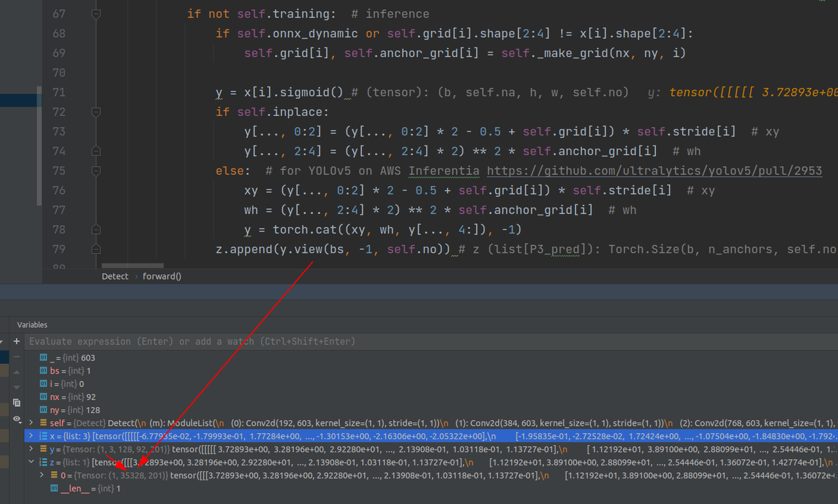The height and width of the screenshot is (504, 838).
Task: Open the Variables tab
Action: point(32,325)
